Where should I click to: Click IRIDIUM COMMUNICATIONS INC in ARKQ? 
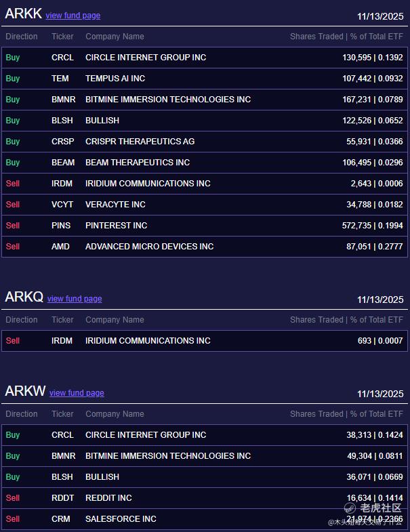tap(148, 341)
